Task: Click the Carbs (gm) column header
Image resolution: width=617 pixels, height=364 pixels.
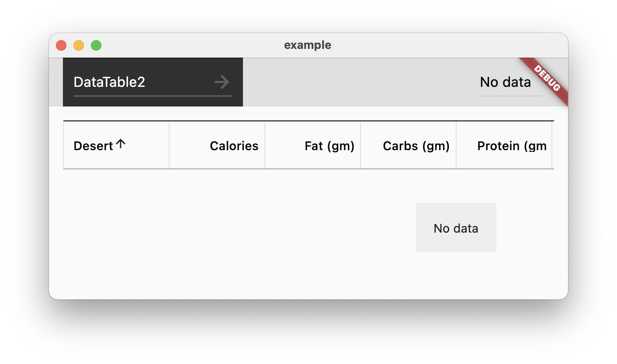Action: [416, 145]
